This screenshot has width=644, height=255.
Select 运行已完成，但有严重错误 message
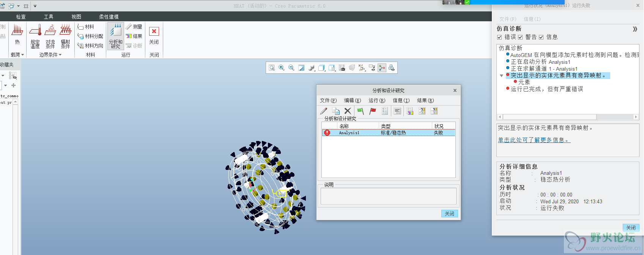pyautogui.click(x=547, y=89)
